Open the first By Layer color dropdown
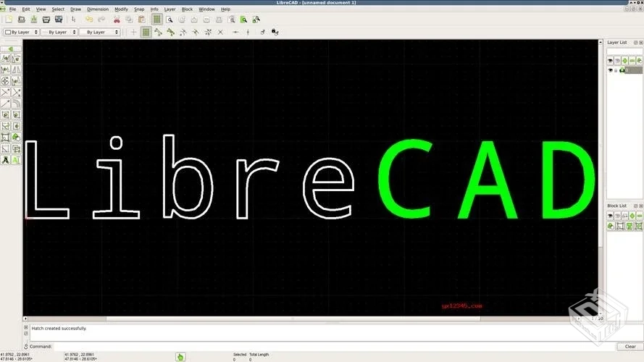 [x=20, y=32]
